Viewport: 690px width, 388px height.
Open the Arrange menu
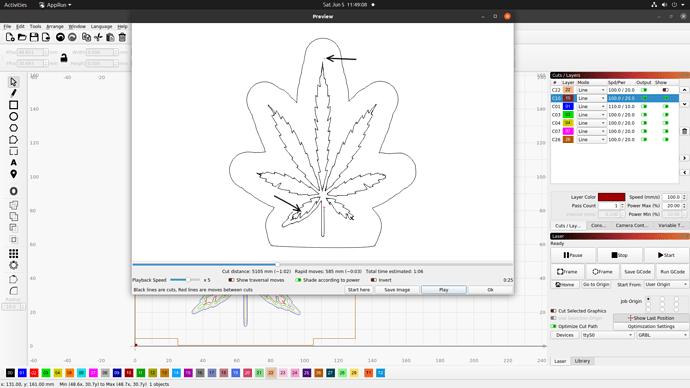click(x=55, y=26)
